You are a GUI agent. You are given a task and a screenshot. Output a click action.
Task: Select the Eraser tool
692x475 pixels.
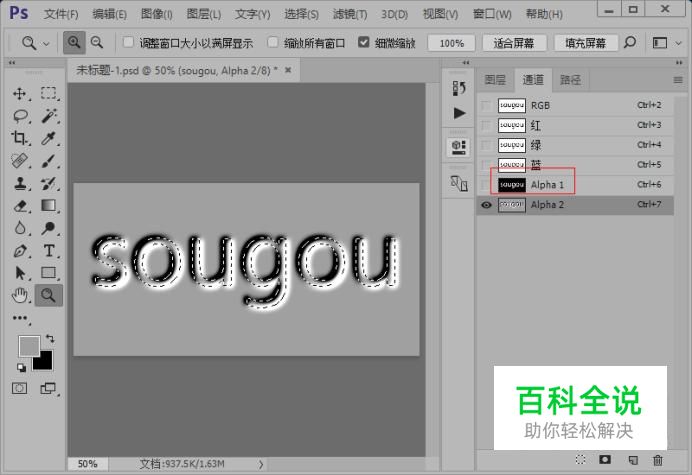[x=19, y=206]
